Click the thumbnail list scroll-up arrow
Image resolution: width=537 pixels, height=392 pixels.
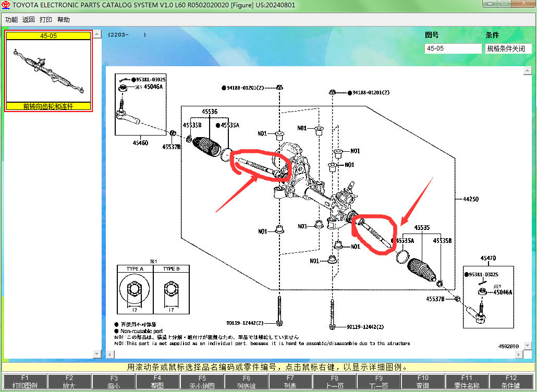coord(97,34)
